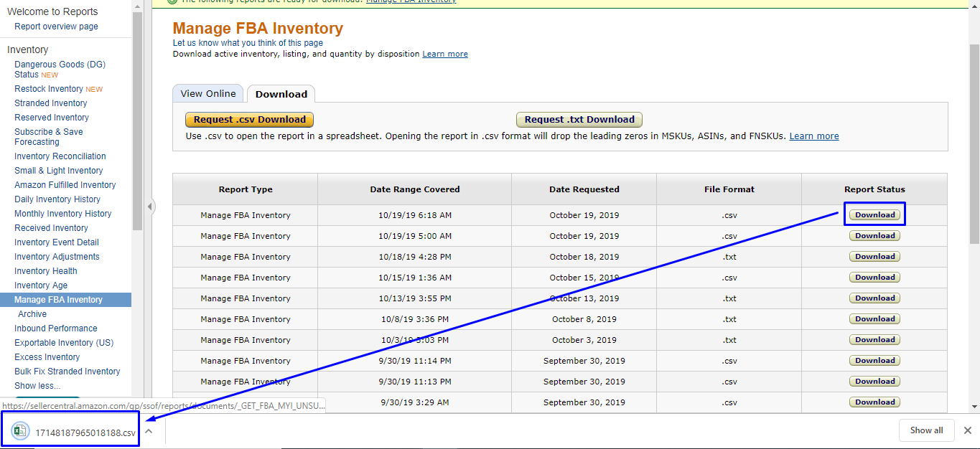This screenshot has width=980, height=449.
Task: Open Stranded Inventory report
Action: tap(51, 103)
